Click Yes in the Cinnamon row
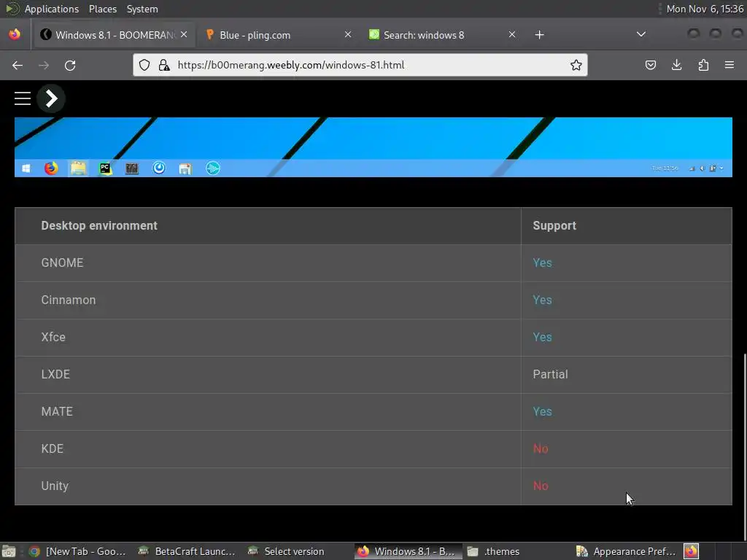747x560 pixels. click(542, 300)
